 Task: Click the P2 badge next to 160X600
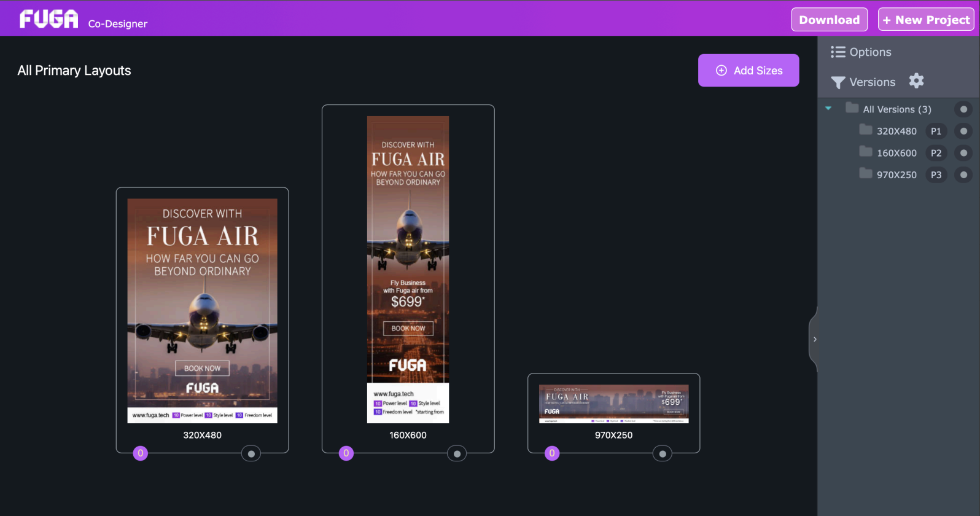click(936, 153)
